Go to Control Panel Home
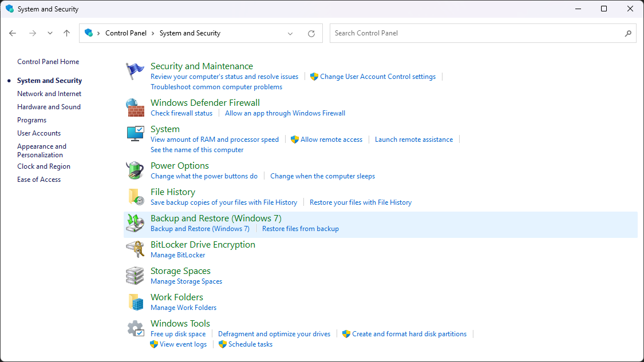 [x=48, y=62]
